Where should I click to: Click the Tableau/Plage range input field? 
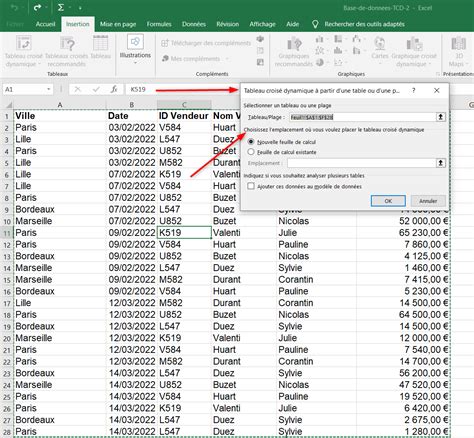tap(361, 117)
